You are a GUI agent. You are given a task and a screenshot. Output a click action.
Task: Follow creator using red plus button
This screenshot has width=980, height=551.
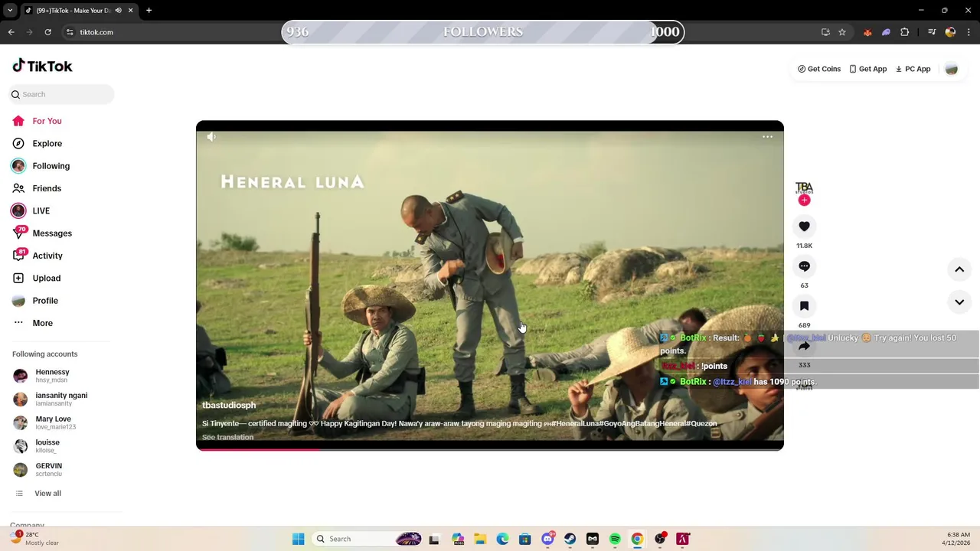tap(804, 201)
